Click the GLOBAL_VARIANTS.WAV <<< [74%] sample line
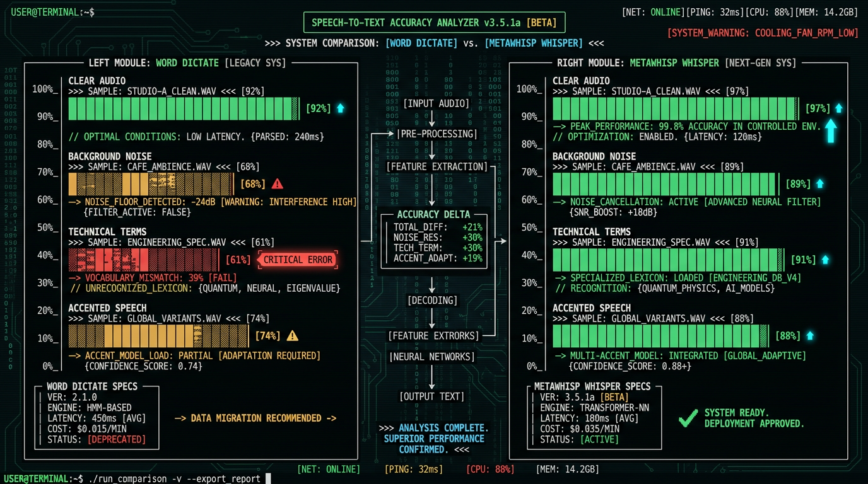Image resolution: width=868 pixels, height=484 pixels. pyautogui.click(x=169, y=318)
